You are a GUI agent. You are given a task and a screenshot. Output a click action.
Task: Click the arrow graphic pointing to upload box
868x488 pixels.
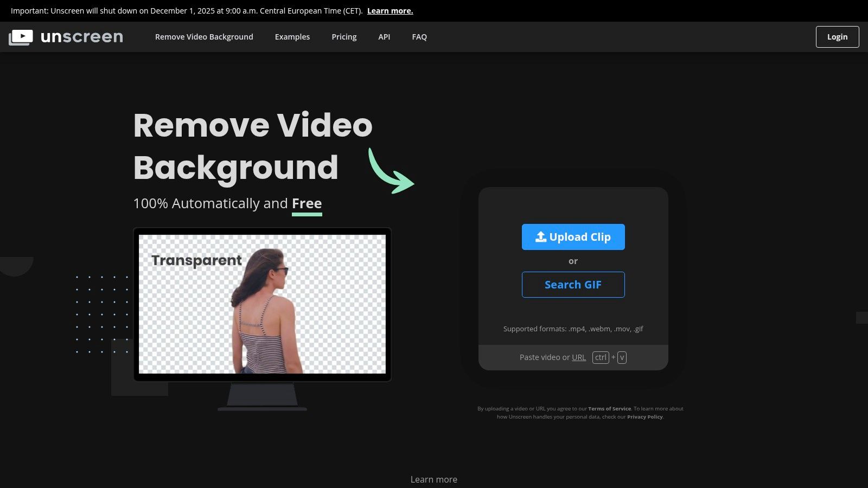[x=391, y=171]
